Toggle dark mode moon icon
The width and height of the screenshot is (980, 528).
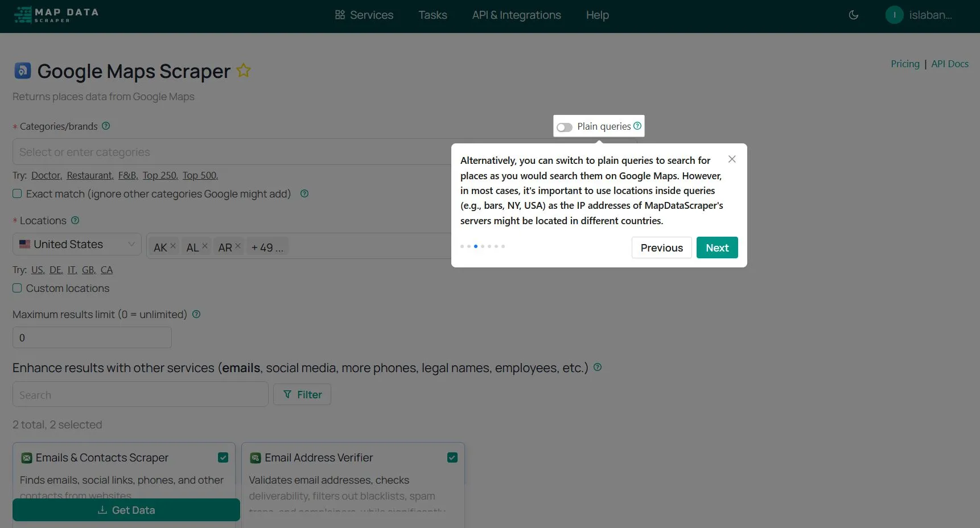coord(854,15)
